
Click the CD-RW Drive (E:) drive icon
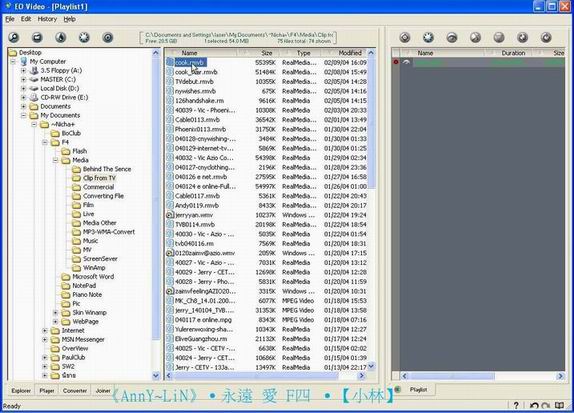(34, 97)
